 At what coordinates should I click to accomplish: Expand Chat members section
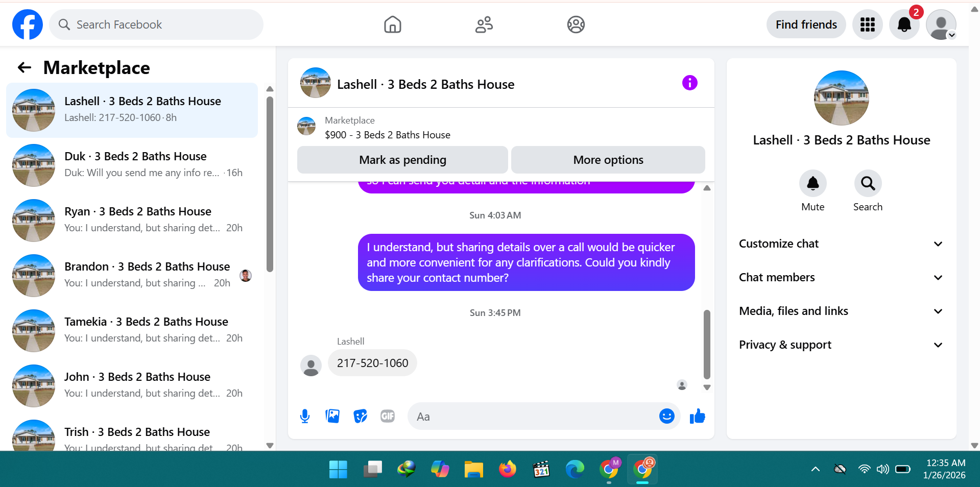(841, 278)
